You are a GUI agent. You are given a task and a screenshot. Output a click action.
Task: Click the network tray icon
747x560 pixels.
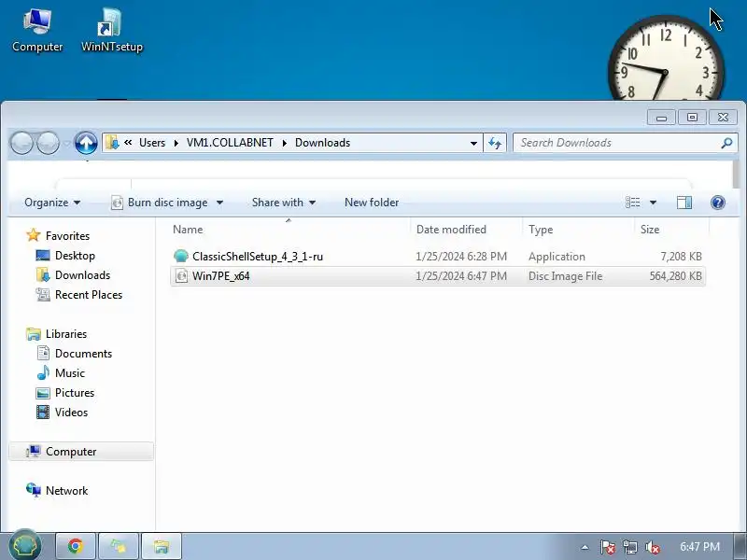629,547
